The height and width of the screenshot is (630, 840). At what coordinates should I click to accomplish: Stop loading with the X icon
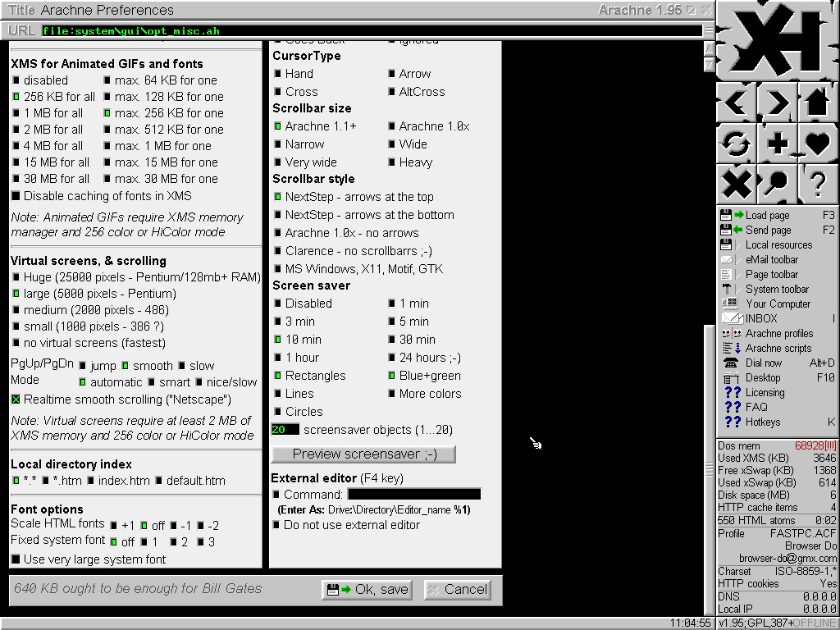tap(737, 184)
